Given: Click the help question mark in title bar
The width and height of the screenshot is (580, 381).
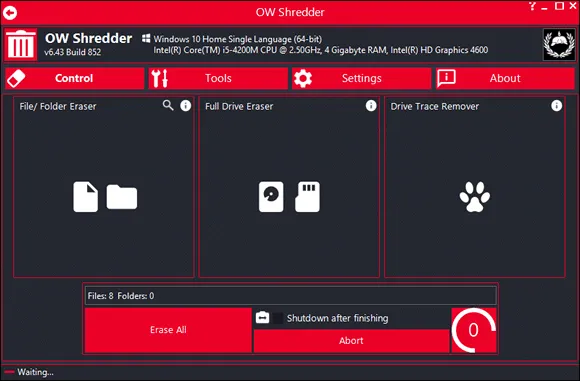Looking at the screenshot, I should coord(532,6).
